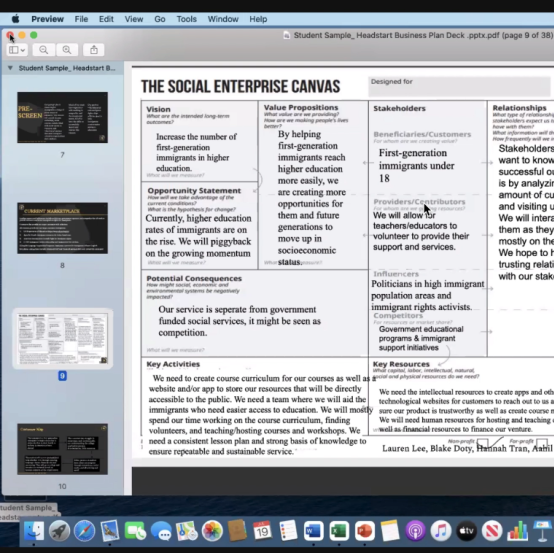Select the canvas page 9 thumbnail
The image size is (554, 553).
click(x=63, y=339)
